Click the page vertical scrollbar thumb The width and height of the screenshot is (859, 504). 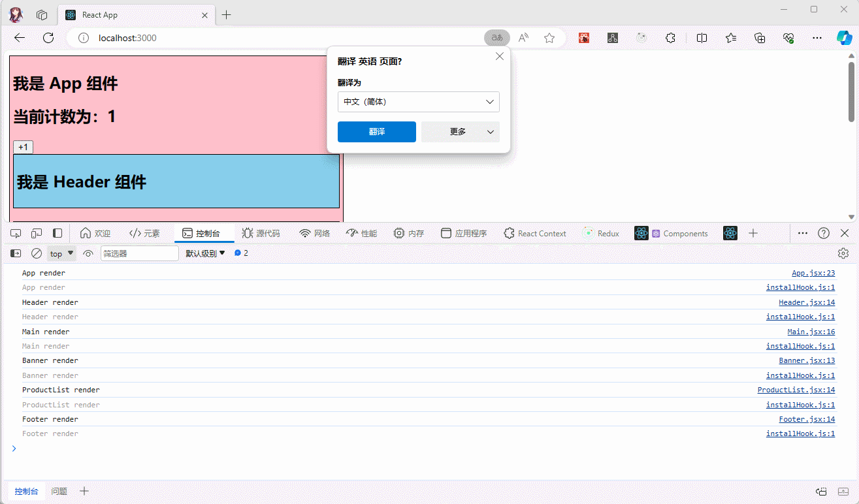click(x=851, y=91)
